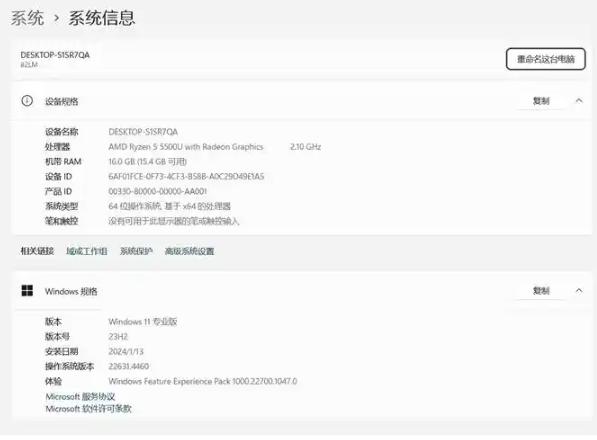Click the device specifications info icon
This screenshot has height=440, width=597.
(x=27, y=101)
